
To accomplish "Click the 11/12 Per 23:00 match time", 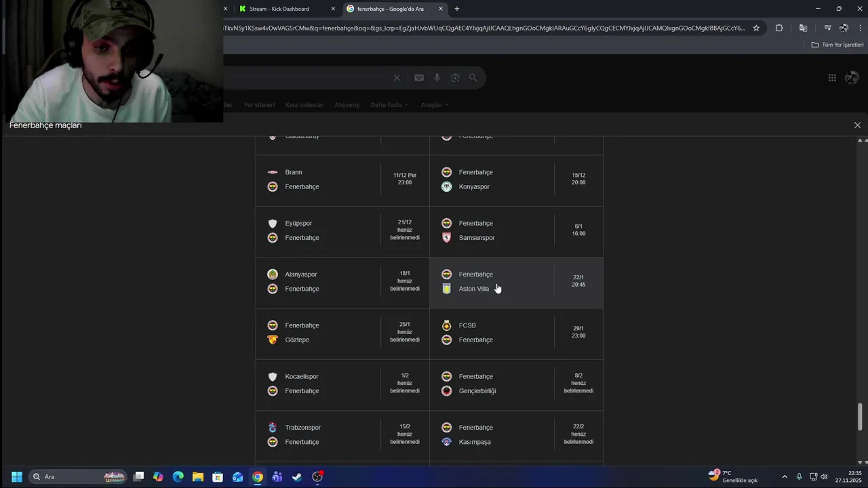I will 405,179.
